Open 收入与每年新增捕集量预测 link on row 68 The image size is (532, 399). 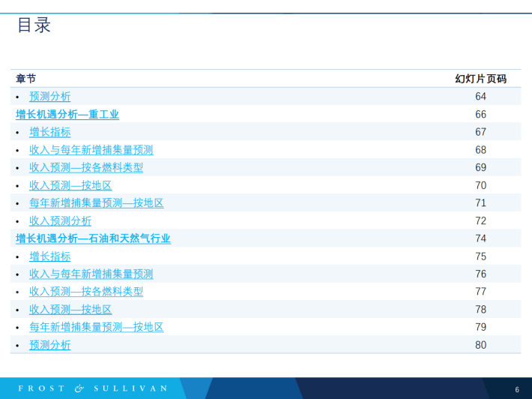(91, 150)
